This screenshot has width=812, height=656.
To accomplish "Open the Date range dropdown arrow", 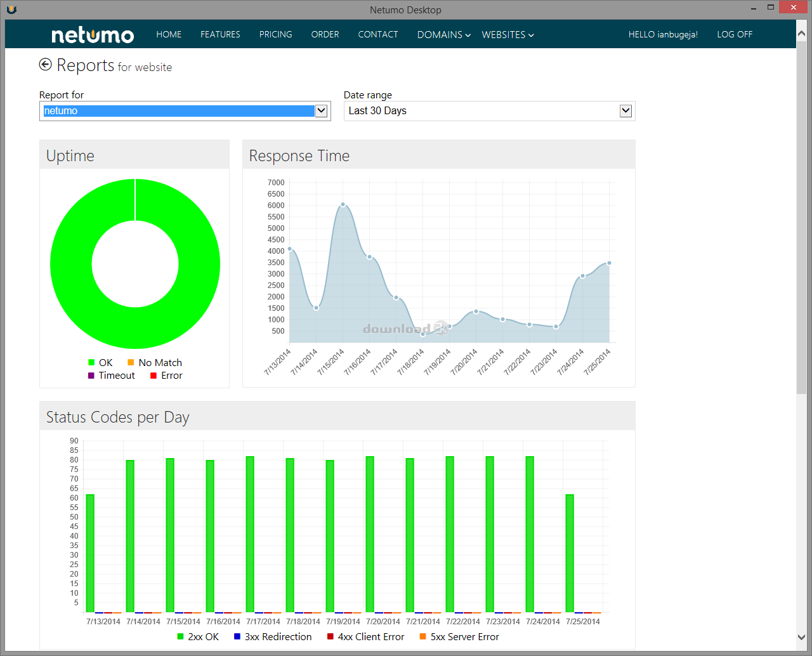I will point(625,111).
